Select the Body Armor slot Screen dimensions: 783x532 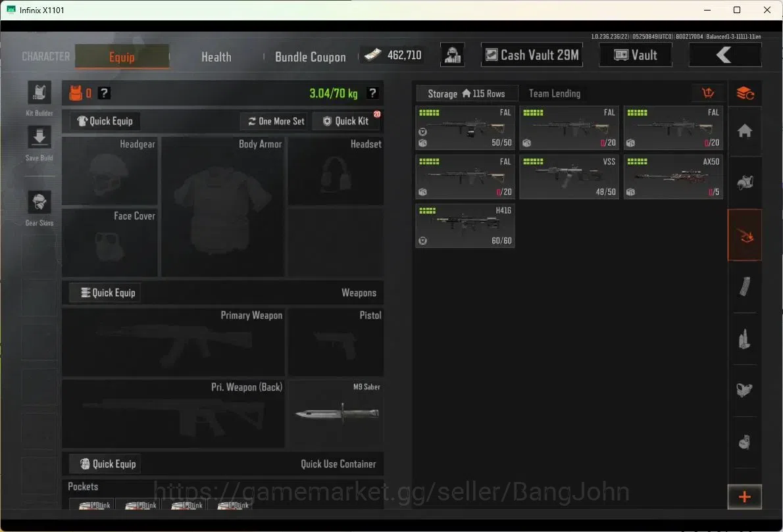click(222, 206)
